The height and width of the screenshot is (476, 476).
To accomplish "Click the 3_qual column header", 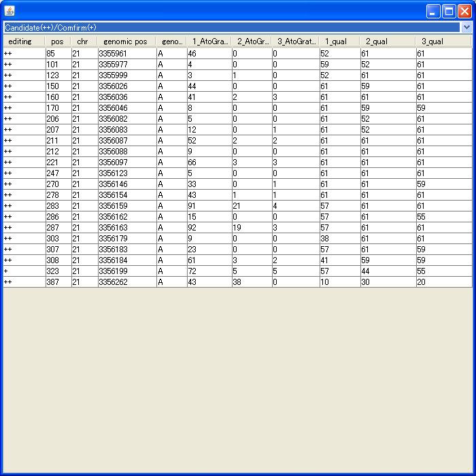I will click(x=443, y=41).
